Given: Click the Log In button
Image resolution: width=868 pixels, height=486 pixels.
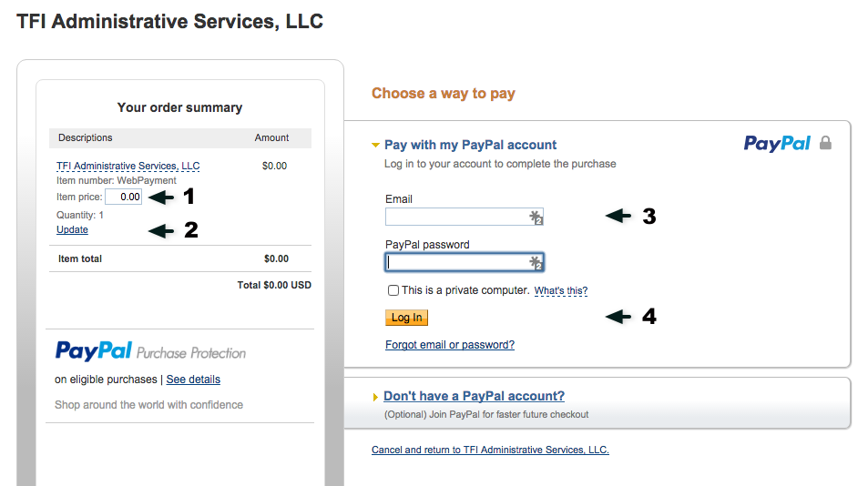Looking at the screenshot, I should 407,318.
